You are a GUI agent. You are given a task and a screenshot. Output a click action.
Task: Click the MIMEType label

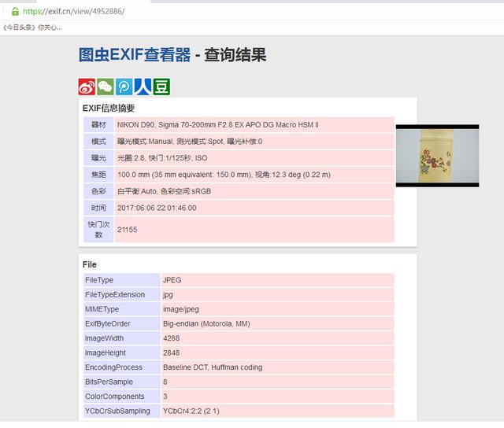[122, 309]
